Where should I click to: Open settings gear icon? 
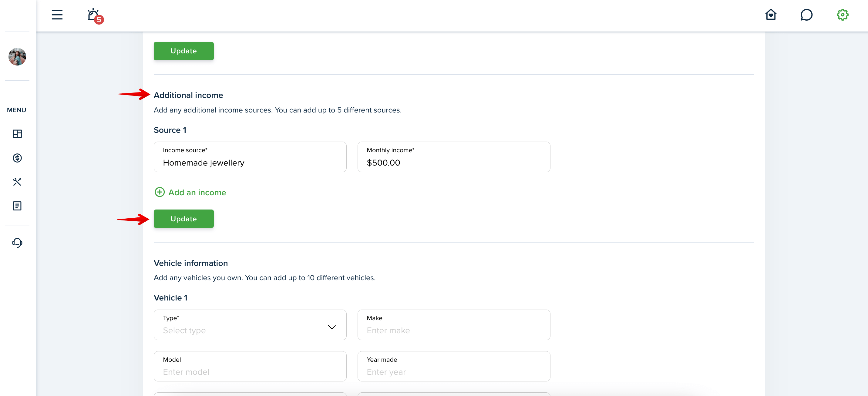pos(843,15)
